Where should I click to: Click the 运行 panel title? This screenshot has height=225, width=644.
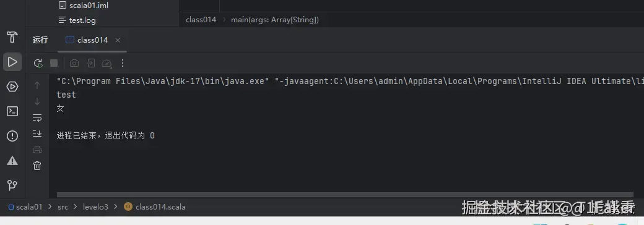pyautogui.click(x=40, y=40)
